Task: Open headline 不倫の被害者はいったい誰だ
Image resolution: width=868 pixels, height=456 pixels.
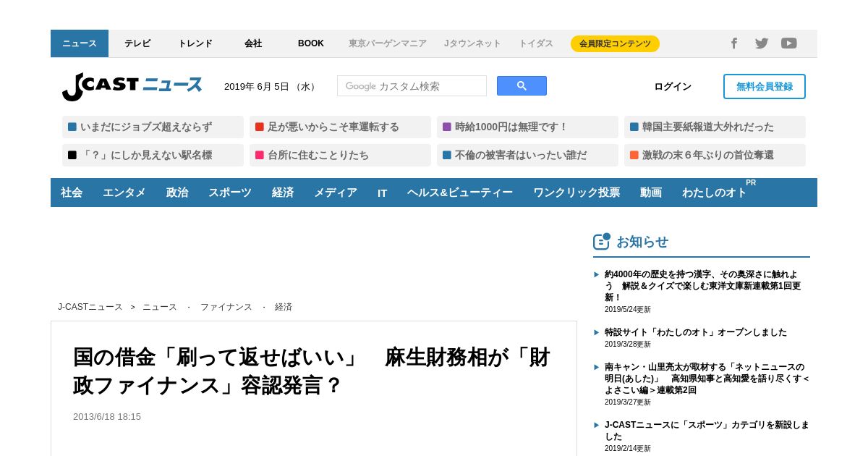Action: tap(527, 155)
